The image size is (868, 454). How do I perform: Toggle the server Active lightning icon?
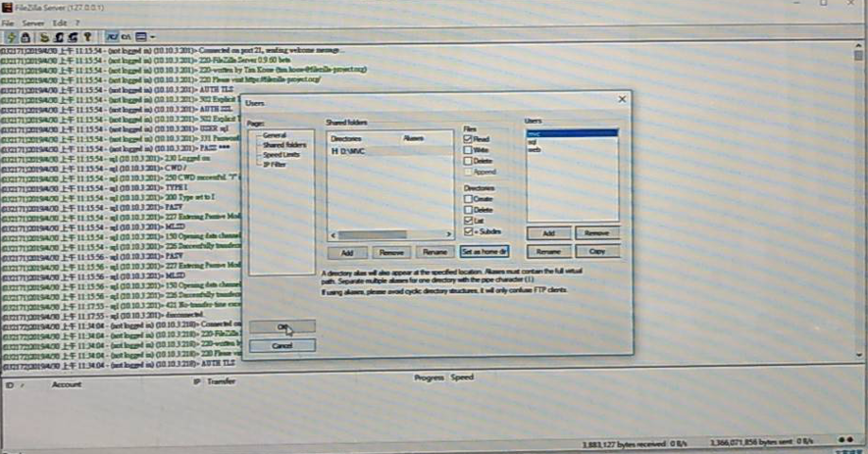click(11, 37)
